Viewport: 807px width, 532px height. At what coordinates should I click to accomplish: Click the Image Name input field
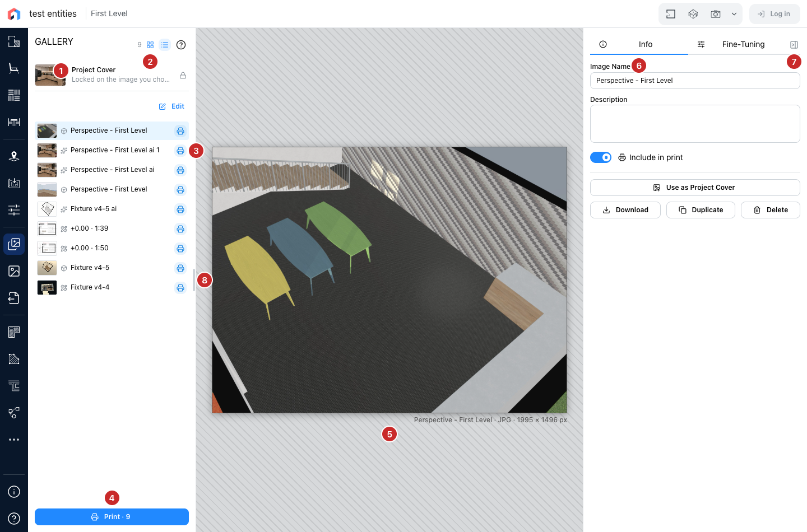click(695, 81)
